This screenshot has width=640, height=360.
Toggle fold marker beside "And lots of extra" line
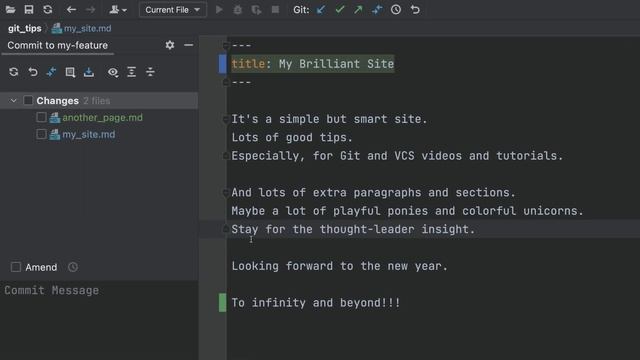(226, 193)
